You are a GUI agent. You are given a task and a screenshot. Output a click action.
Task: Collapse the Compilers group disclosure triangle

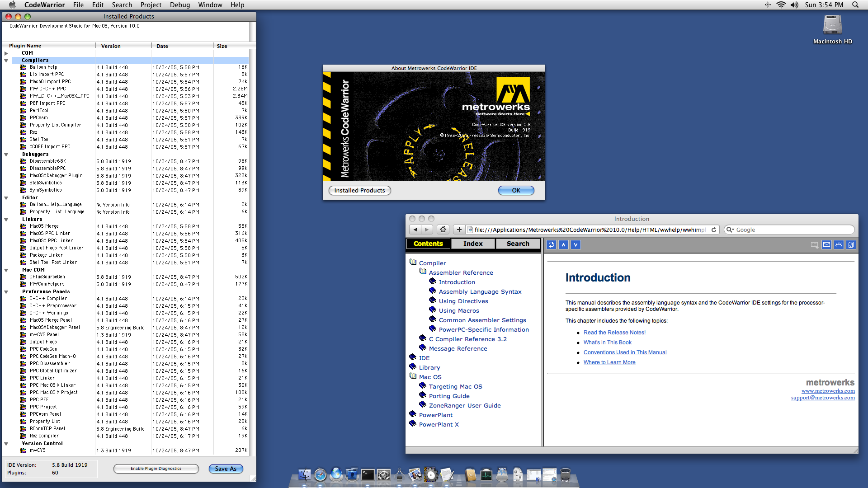[x=6, y=60]
